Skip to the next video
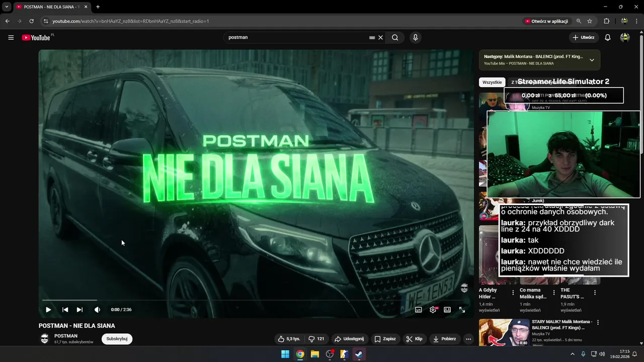This screenshot has width=644, height=362. 79,310
